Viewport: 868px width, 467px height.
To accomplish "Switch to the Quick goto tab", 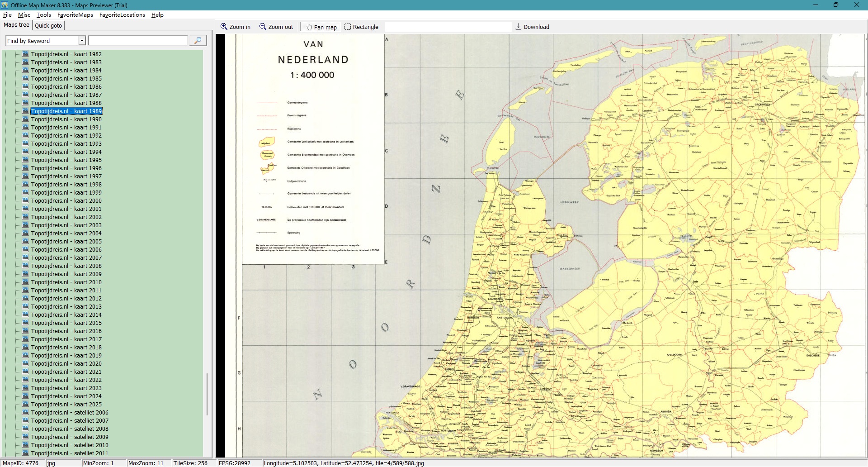I will click(48, 25).
